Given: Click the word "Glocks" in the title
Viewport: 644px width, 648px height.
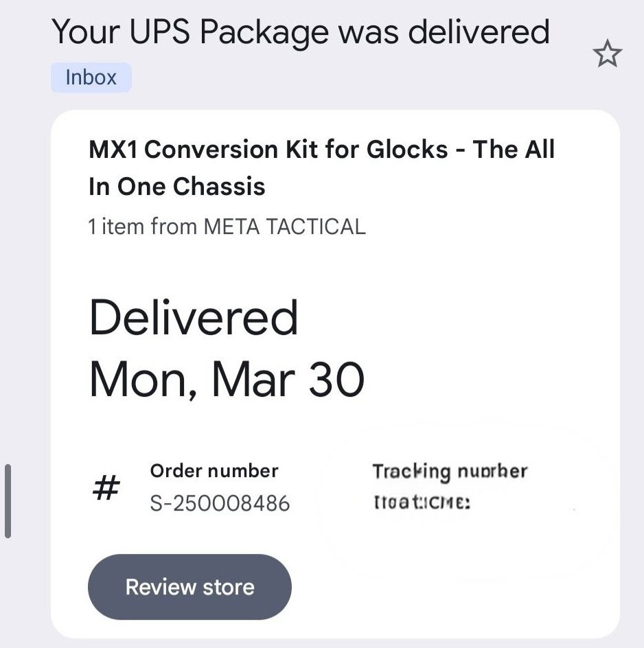Looking at the screenshot, I should tap(407, 150).
